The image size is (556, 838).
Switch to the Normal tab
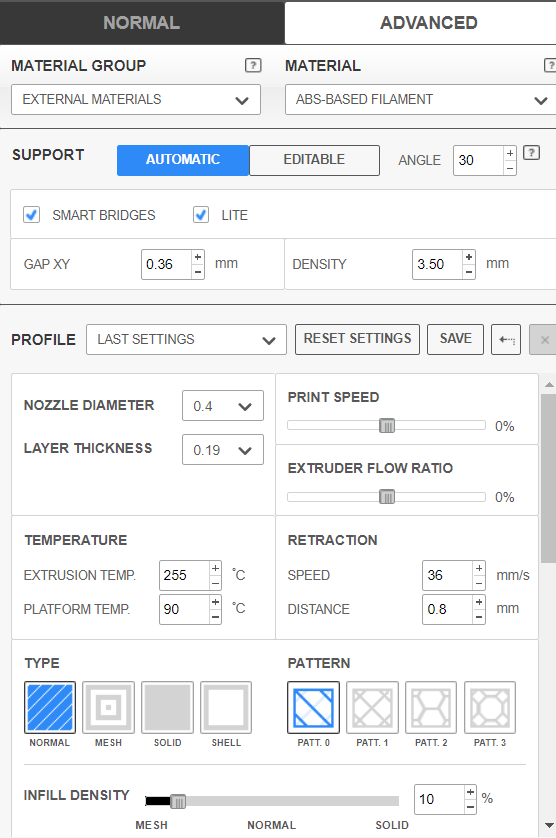[142, 22]
